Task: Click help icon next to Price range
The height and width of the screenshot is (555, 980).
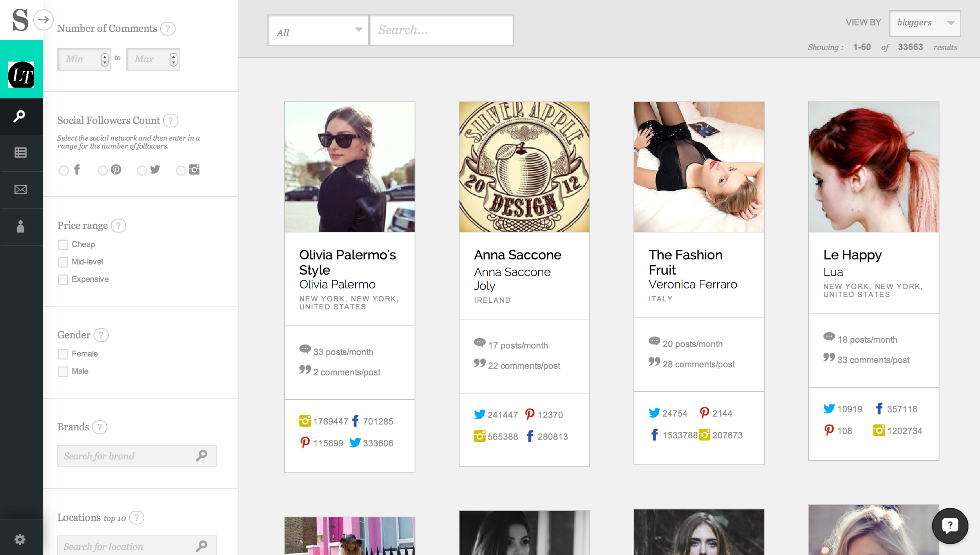Action: (118, 226)
